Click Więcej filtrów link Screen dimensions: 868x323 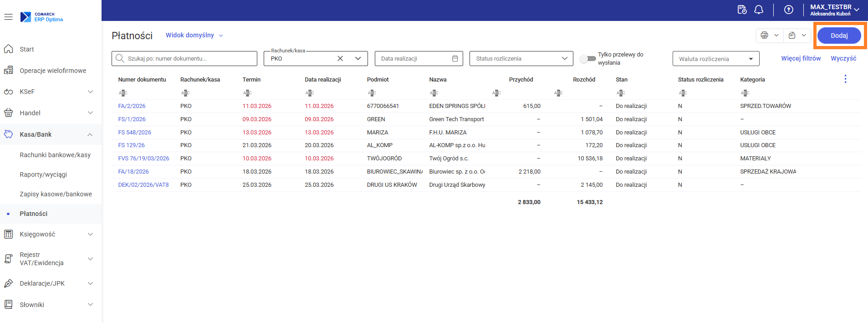click(801, 58)
